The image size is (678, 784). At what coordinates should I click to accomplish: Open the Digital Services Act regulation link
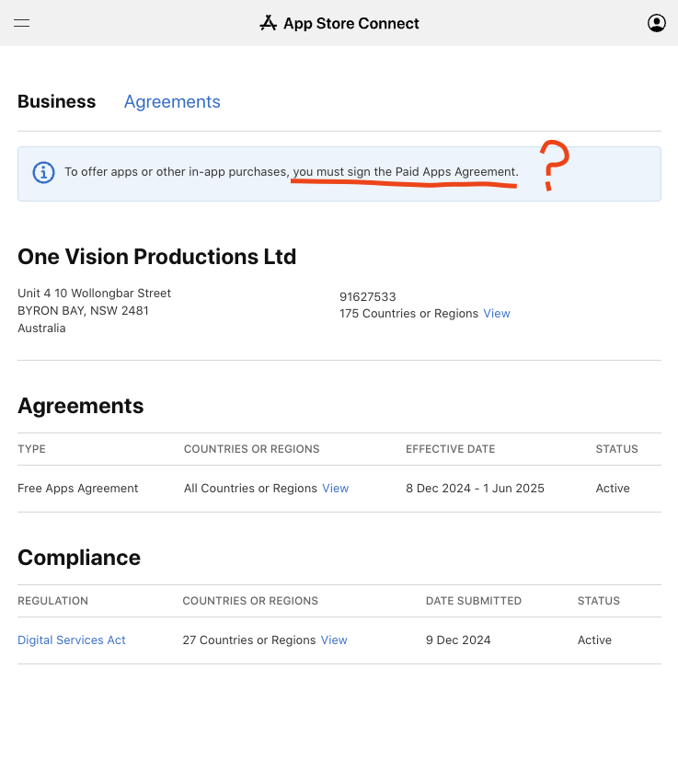point(72,640)
